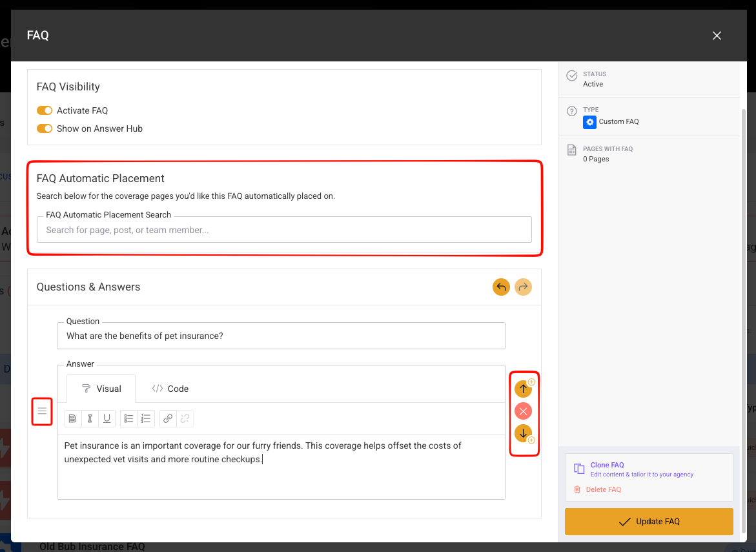
Task: Insert a bulleted list in the answer
Action: click(x=129, y=418)
